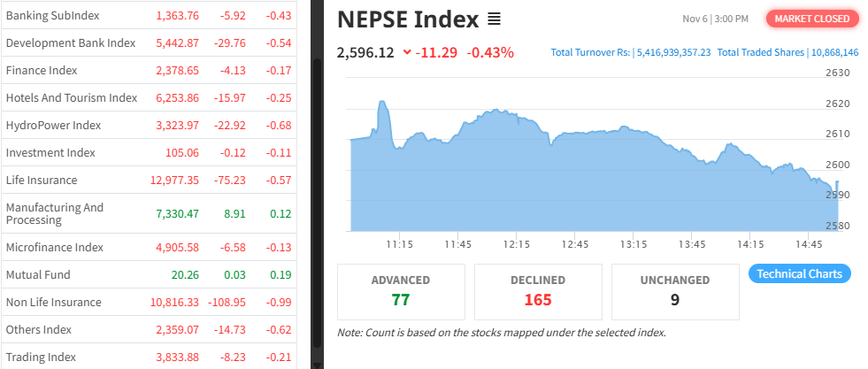Select Manufacturing And Processing index

(55, 213)
